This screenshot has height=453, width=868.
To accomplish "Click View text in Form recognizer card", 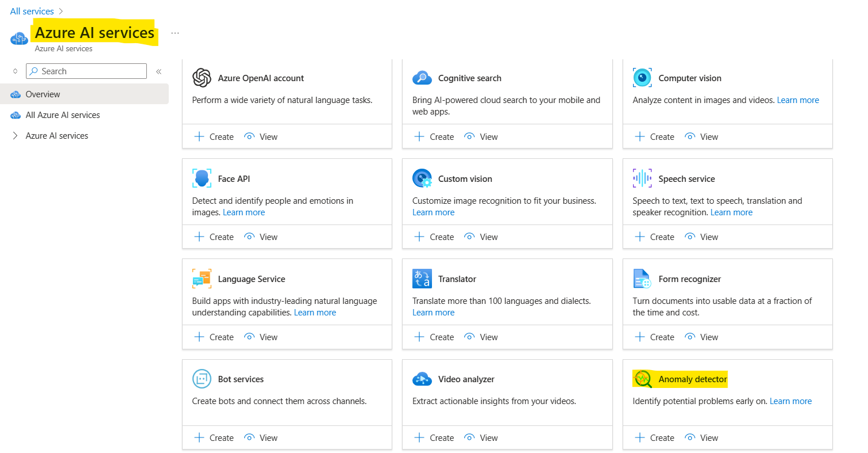I will point(709,337).
